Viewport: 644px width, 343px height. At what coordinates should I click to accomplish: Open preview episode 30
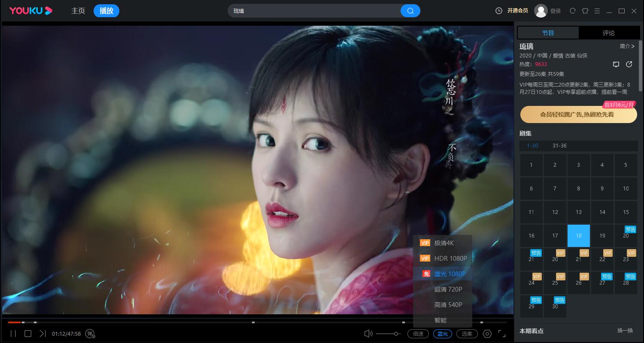(x=555, y=307)
